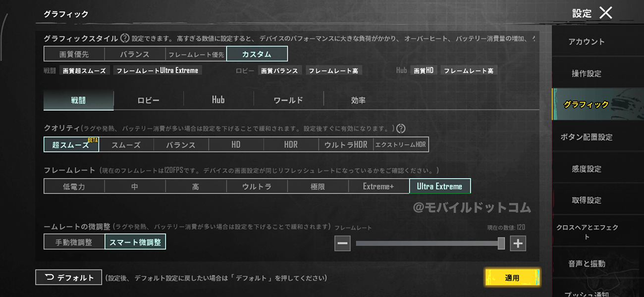The width and height of the screenshot is (644, 297).
Task: Open 音声と振動 sidebar section
Action: [587, 264]
